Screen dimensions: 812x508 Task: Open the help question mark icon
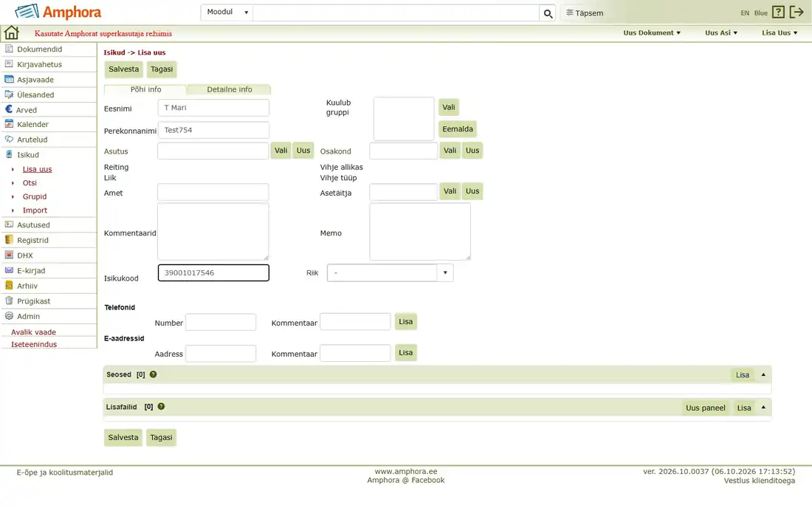point(778,13)
